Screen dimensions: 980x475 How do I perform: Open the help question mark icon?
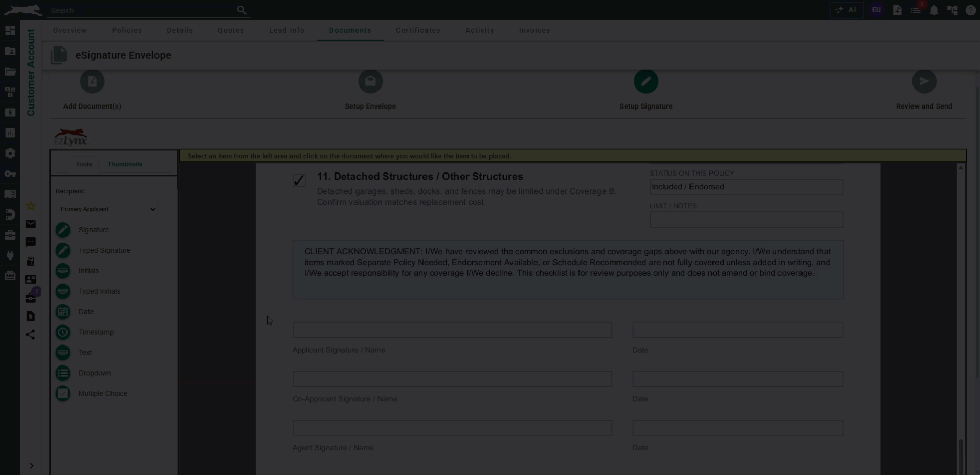pos(970,10)
